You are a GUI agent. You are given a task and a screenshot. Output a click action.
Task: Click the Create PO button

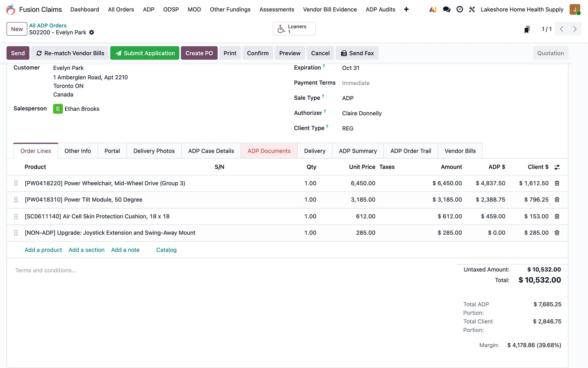coord(199,53)
